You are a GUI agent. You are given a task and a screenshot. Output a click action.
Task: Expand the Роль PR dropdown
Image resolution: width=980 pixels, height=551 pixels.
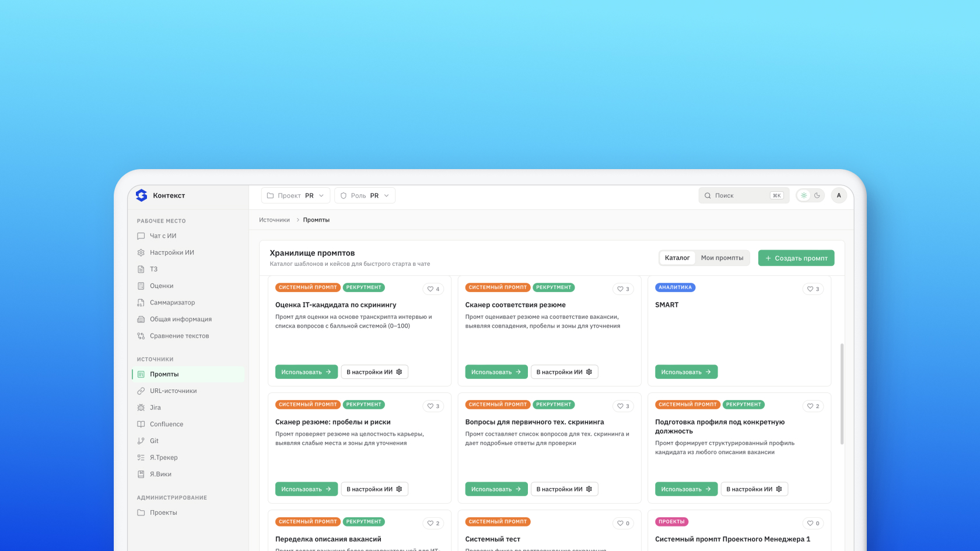click(x=365, y=195)
